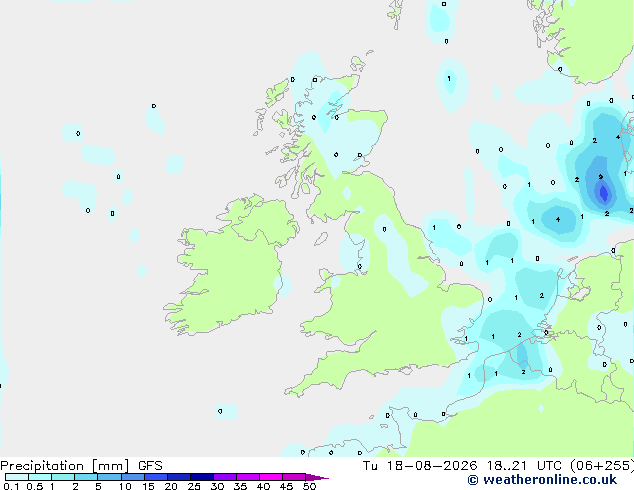Click the 1–2 mm legend color swatch
This screenshot has height=490, width=634.
[x=63, y=477]
